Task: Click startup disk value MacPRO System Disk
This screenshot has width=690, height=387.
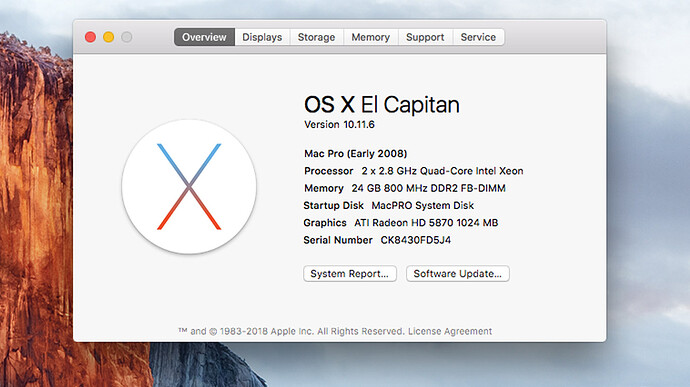Action: [423, 206]
